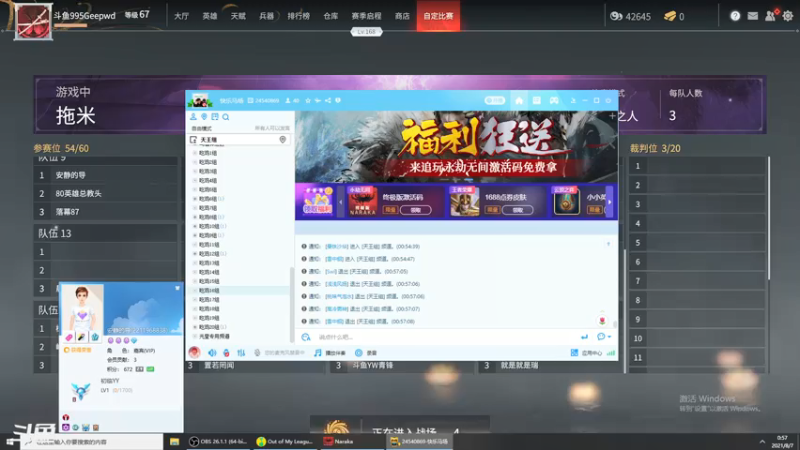The height and width of the screenshot is (450, 800).
Task: Click the locate pin icon beside 天王组
Action: [x=283, y=139]
